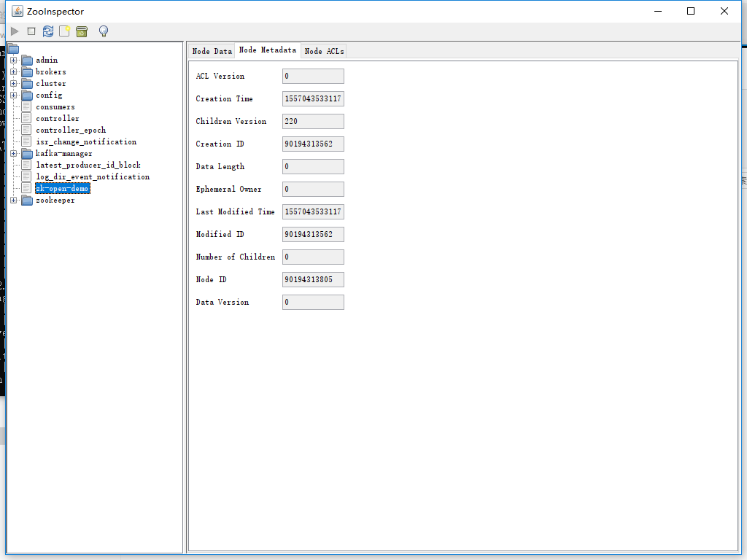The width and height of the screenshot is (747, 560).
Task: Click the zookeeper folder icon
Action: pos(27,200)
